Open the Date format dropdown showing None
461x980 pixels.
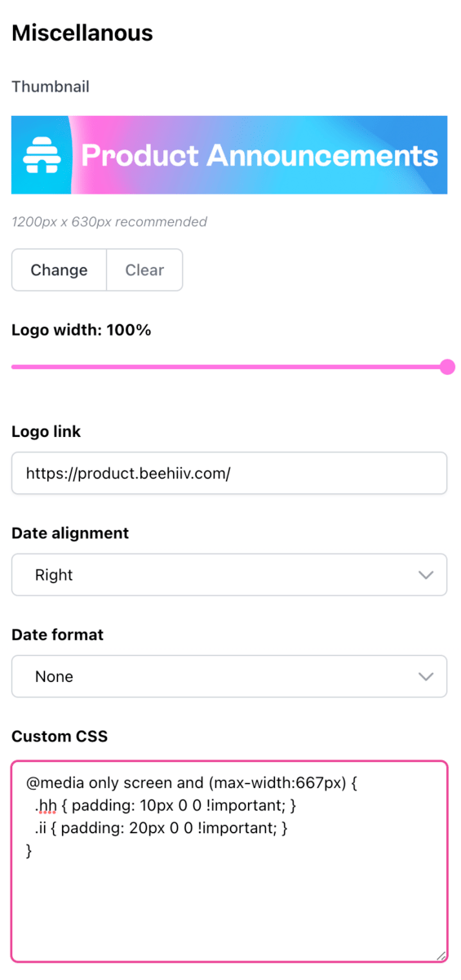coord(229,676)
